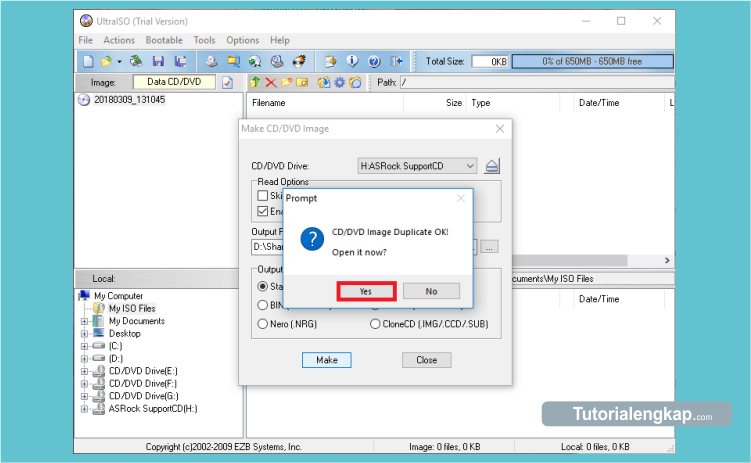Expand the Desktop tree node
751x463 pixels.
click(x=84, y=334)
